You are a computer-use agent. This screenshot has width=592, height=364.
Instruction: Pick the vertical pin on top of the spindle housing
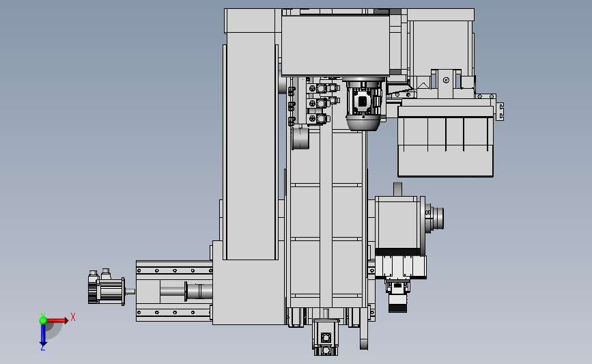coord(397,189)
